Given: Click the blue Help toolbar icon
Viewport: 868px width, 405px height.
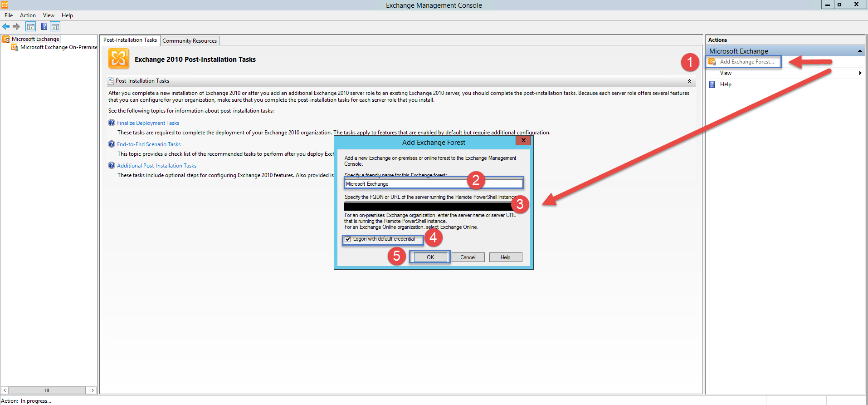Looking at the screenshot, I should 44,27.
